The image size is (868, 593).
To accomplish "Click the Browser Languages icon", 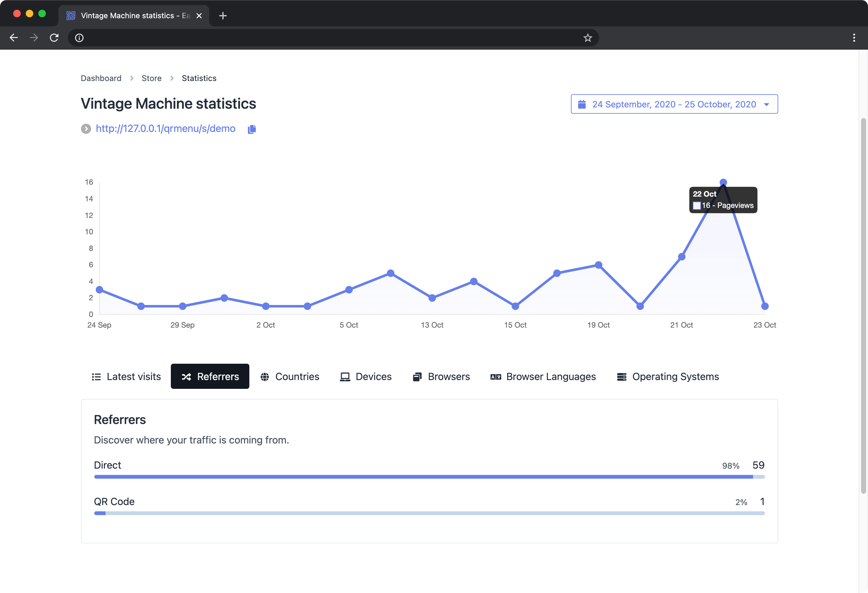I will click(495, 376).
